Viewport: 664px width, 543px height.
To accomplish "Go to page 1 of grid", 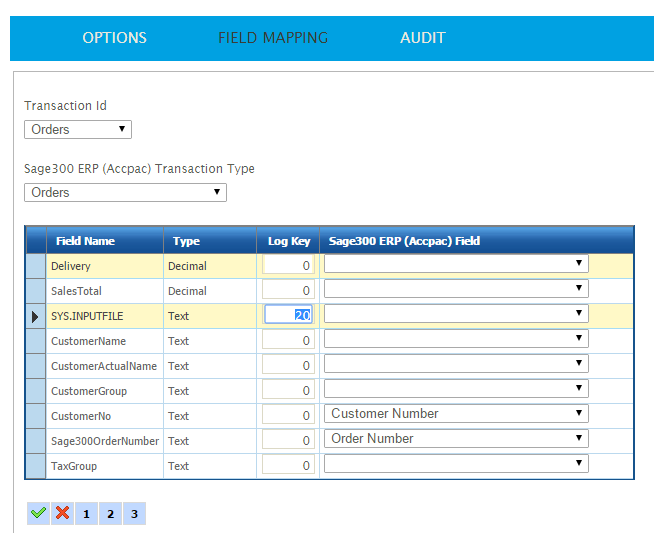I will (x=86, y=514).
